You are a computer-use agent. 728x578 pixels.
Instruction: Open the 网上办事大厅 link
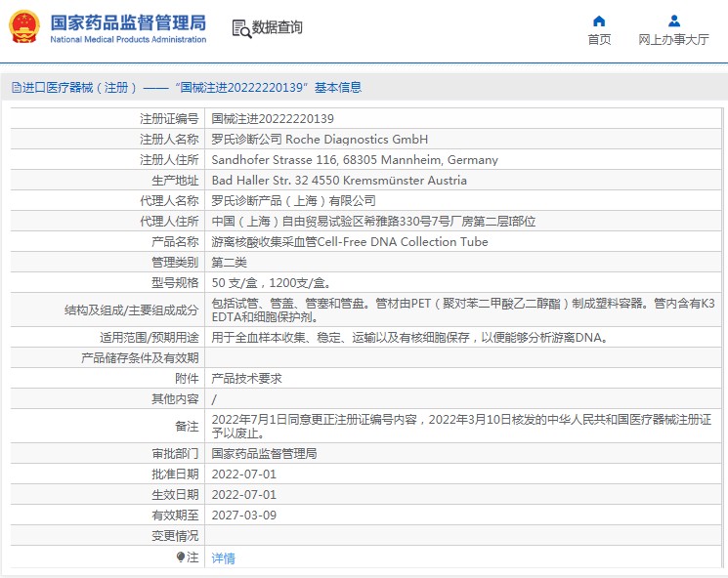coord(673,39)
